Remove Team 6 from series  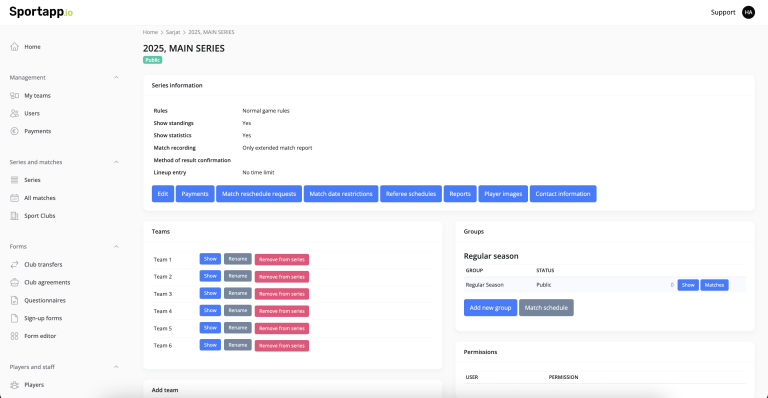(282, 346)
